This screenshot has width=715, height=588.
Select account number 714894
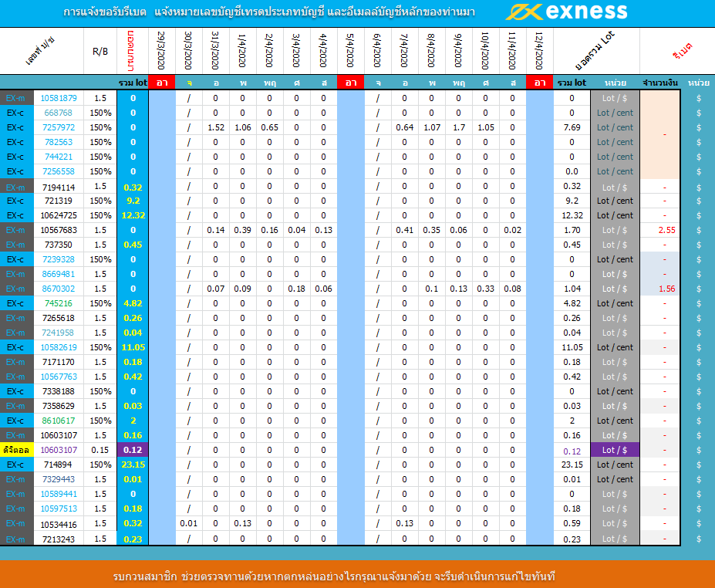[59, 465]
